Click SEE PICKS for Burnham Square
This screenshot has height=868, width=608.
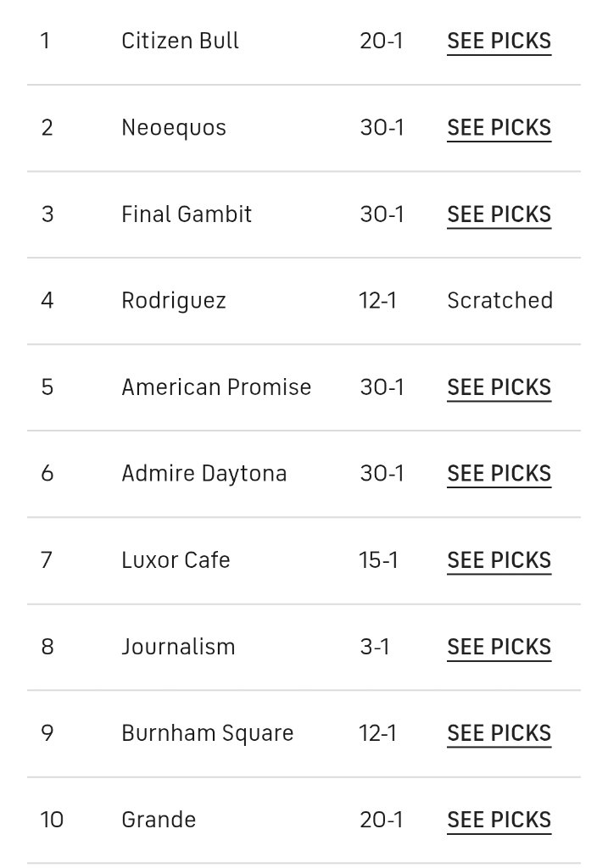(x=499, y=732)
